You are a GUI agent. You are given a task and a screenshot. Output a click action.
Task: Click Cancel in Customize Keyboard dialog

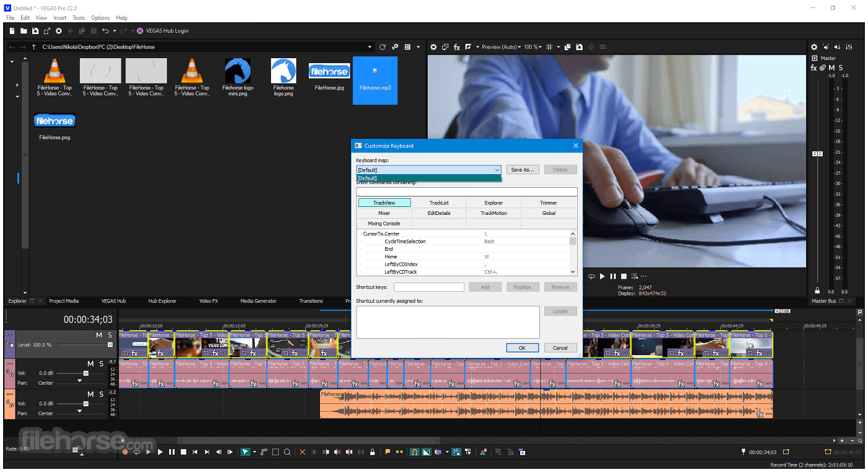[560, 348]
